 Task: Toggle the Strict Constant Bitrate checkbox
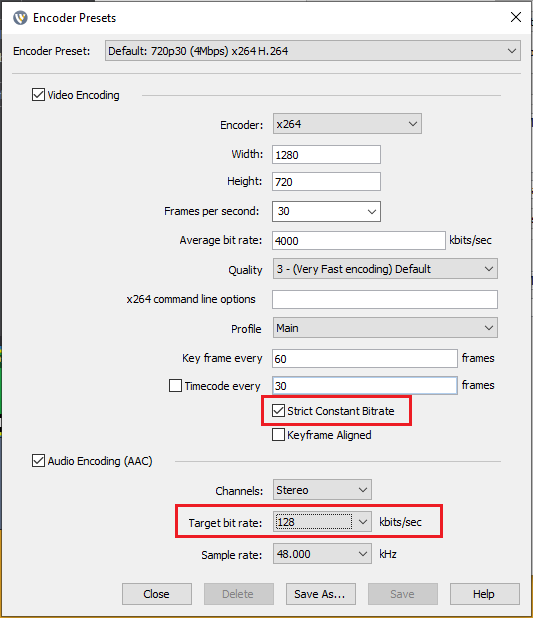point(278,411)
